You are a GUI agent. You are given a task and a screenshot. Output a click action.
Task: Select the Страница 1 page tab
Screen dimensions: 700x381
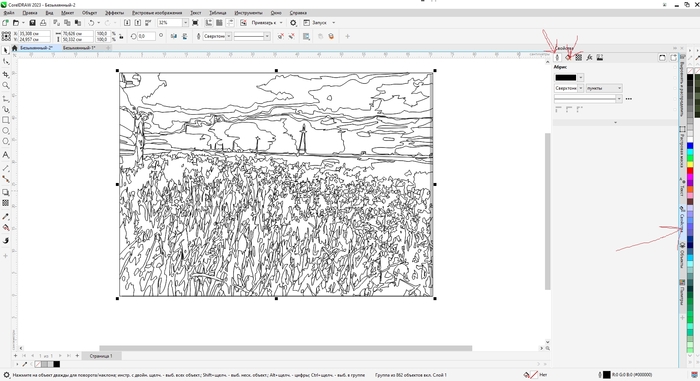coord(101,356)
